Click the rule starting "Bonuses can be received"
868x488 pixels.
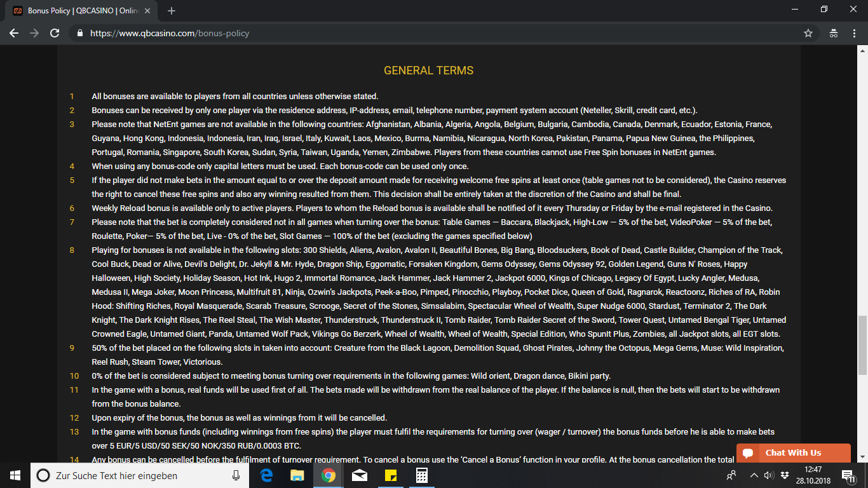(395, 111)
